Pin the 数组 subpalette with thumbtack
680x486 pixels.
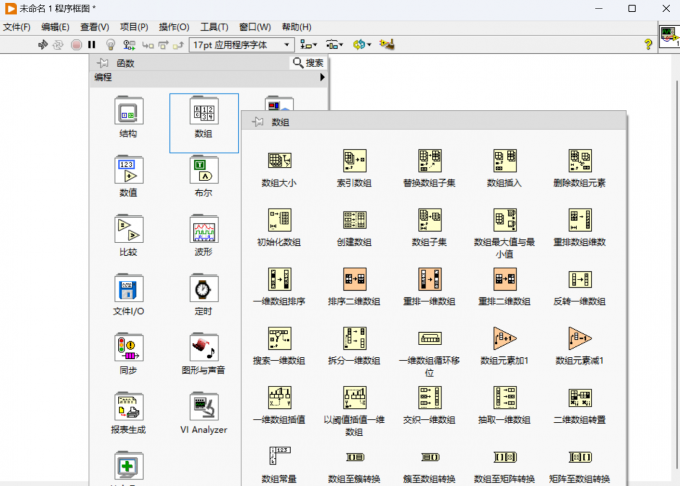click(258, 122)
